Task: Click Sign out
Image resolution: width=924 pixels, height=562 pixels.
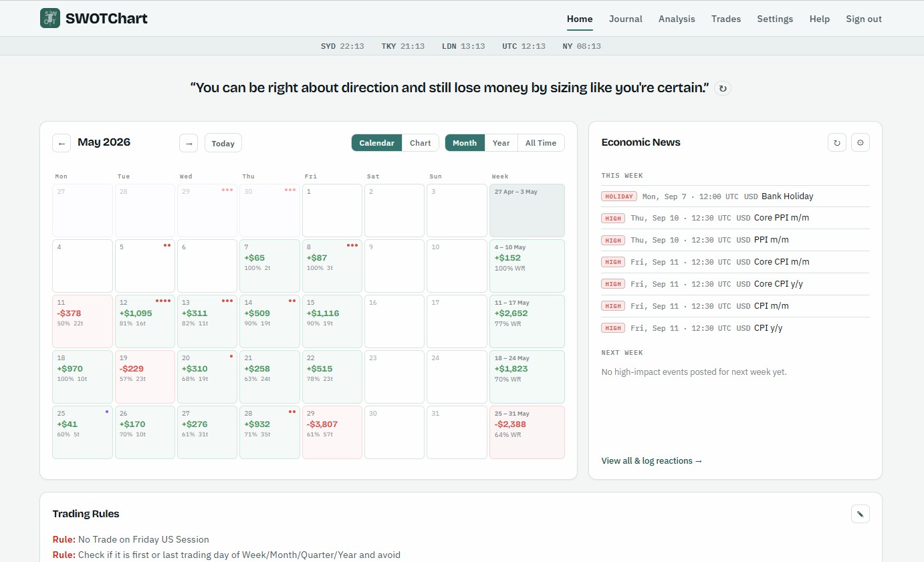Action: point(864,19)
